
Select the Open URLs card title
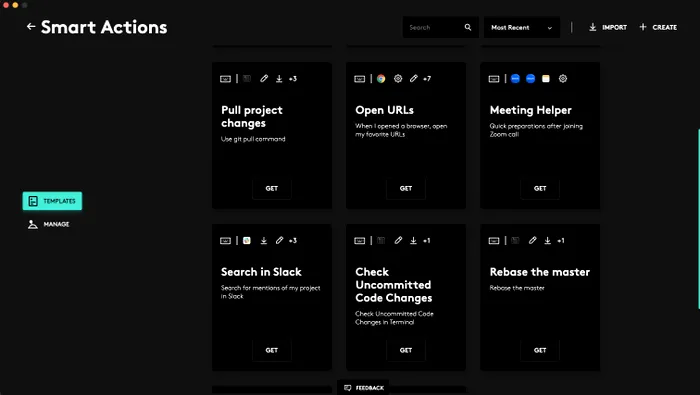(x=384, y=110)
